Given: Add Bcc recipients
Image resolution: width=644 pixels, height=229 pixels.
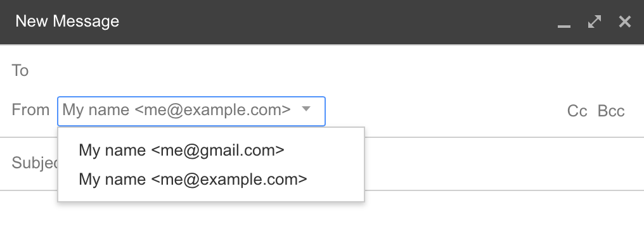Looking at the screenshot, I should pyautogui.click(x=611, y=111).
